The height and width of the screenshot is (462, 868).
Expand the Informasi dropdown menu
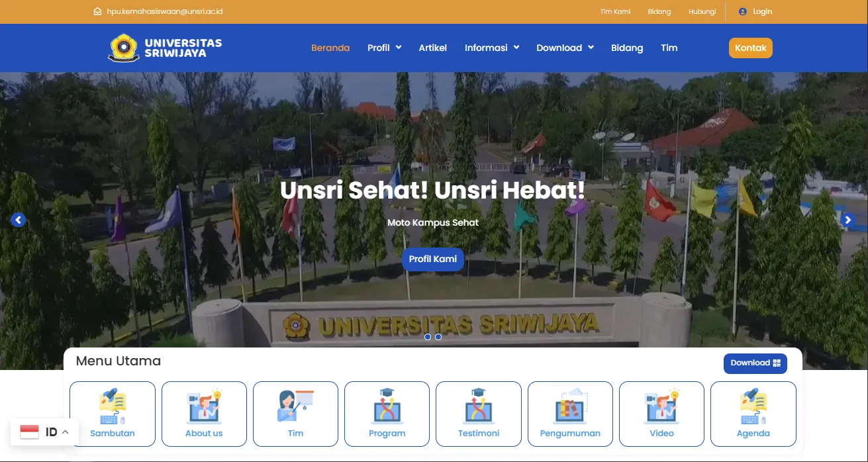pos(492,48)
